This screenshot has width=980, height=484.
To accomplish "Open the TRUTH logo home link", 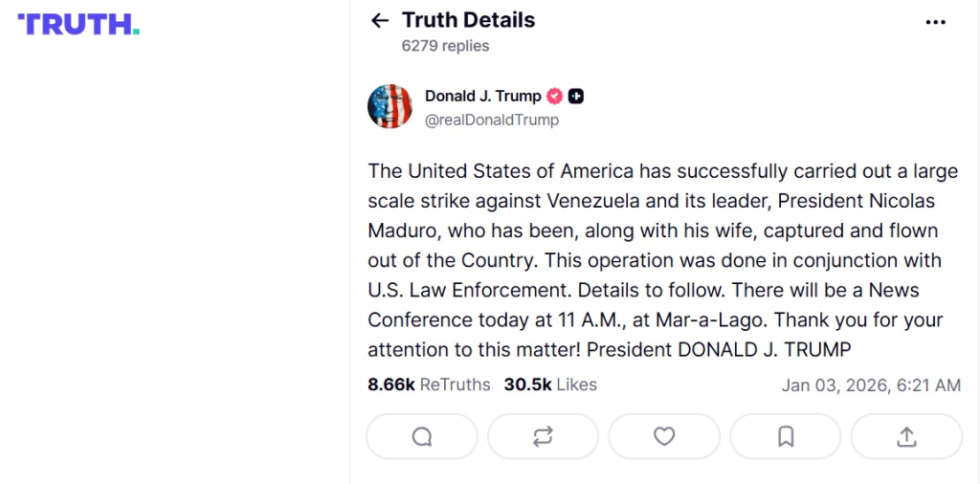I will pos(78,25).
